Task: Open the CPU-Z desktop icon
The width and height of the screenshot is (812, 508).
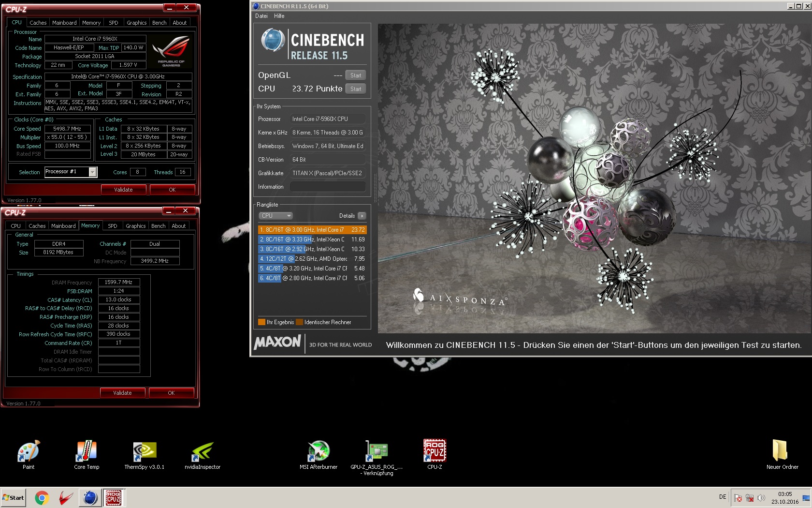Action: point(435,455)
